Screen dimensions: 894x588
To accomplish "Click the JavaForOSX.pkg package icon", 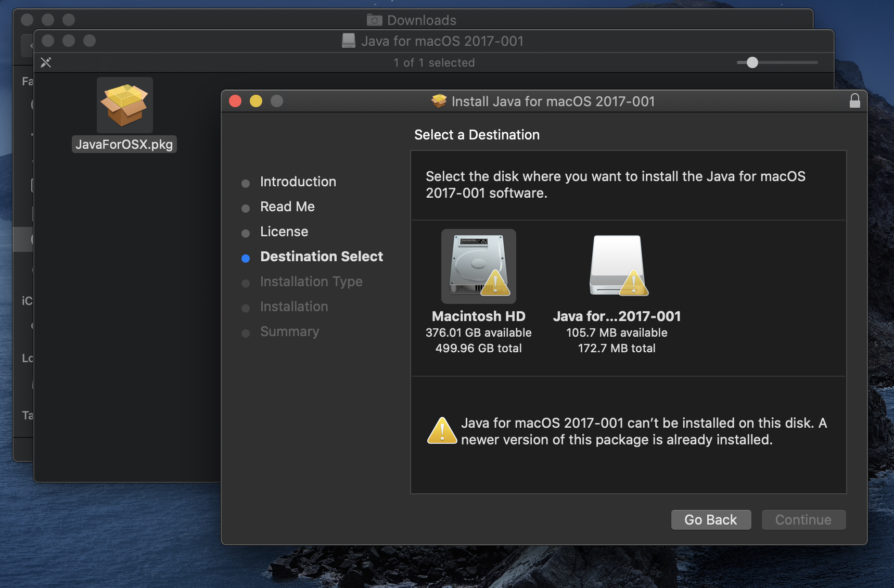I will tap(125, 105).
